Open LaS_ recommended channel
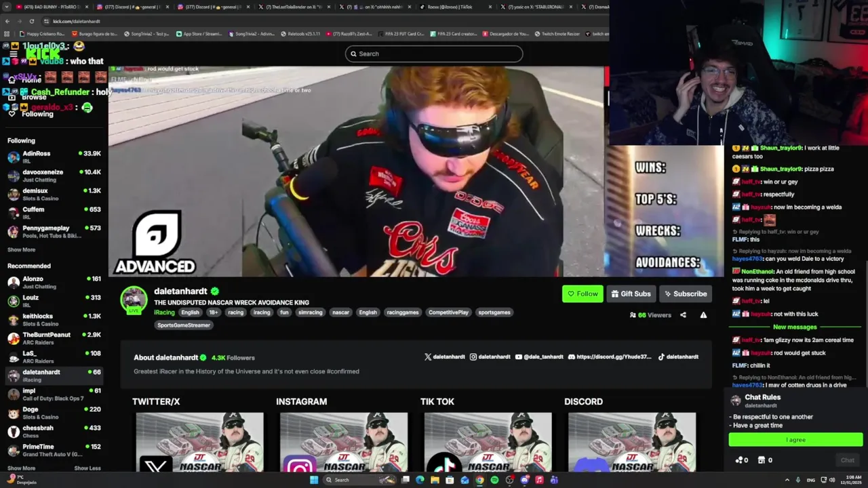This screenshot has height=488, width=868. coord(54,357)
